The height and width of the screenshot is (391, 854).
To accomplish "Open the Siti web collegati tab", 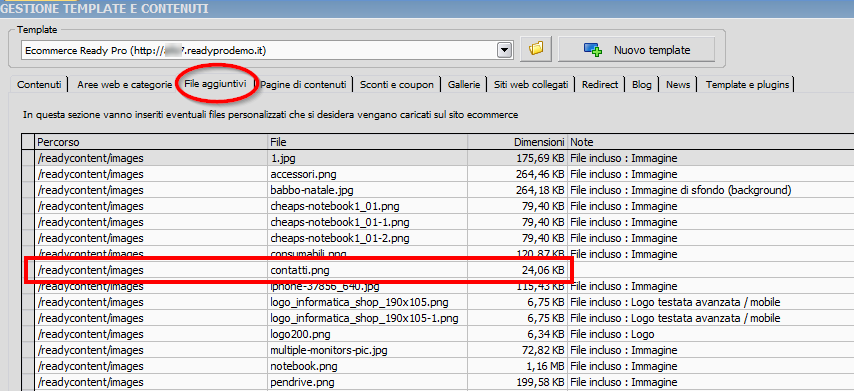I will pyautogui.click(x=531, y=84).
